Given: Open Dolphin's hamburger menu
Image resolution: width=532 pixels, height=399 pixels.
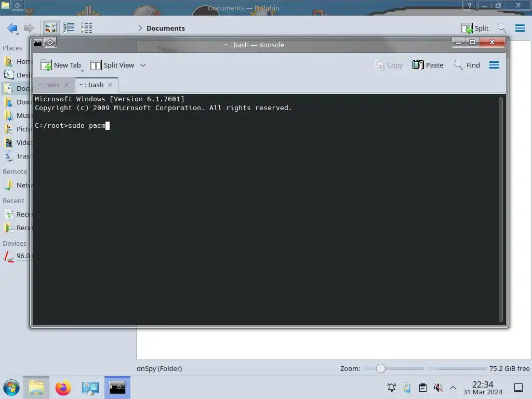Looking at the screenshot, I should 520,28.
